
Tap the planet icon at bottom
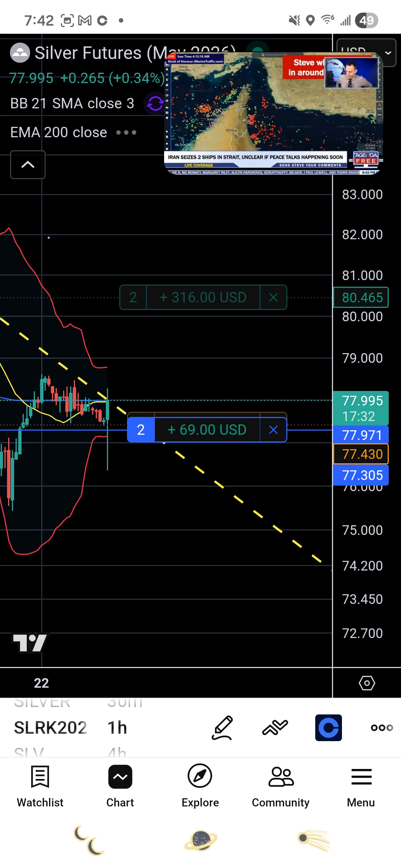click(x=201, y=841)
